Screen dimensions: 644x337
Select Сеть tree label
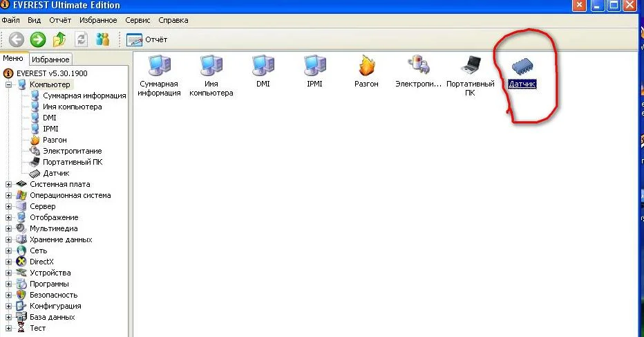pyautogui.click(x=38, y=251)
